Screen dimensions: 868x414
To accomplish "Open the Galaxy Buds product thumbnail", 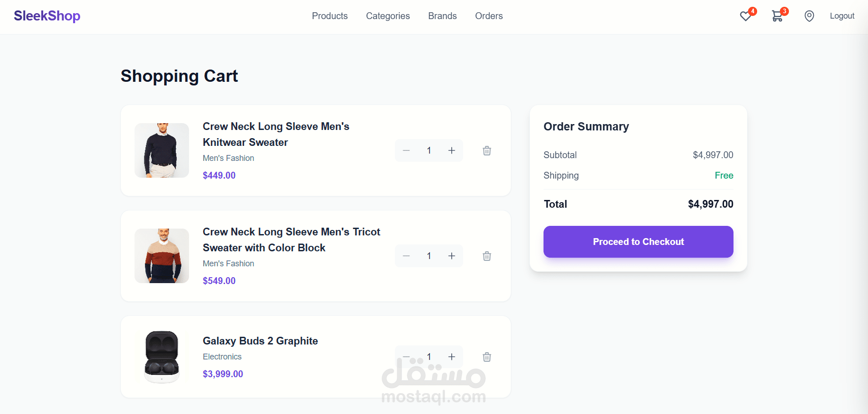I will tap(162, 357).
